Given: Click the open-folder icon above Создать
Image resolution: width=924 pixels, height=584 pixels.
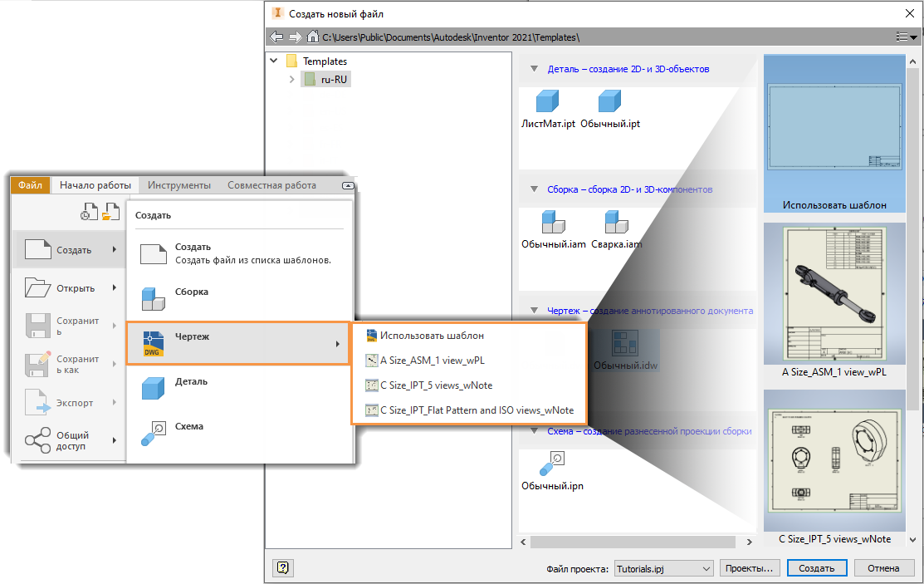Looking at the screenshot, I should [x=110, y=211].
